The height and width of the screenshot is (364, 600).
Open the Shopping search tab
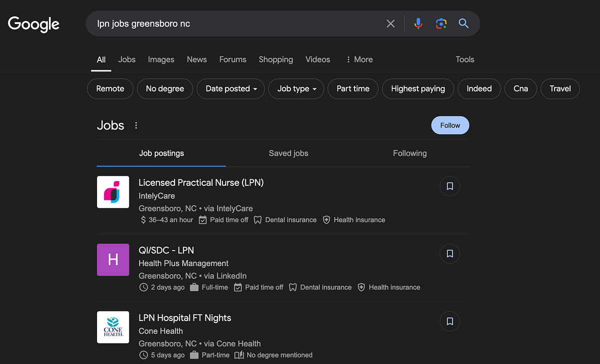pos(275,59)
